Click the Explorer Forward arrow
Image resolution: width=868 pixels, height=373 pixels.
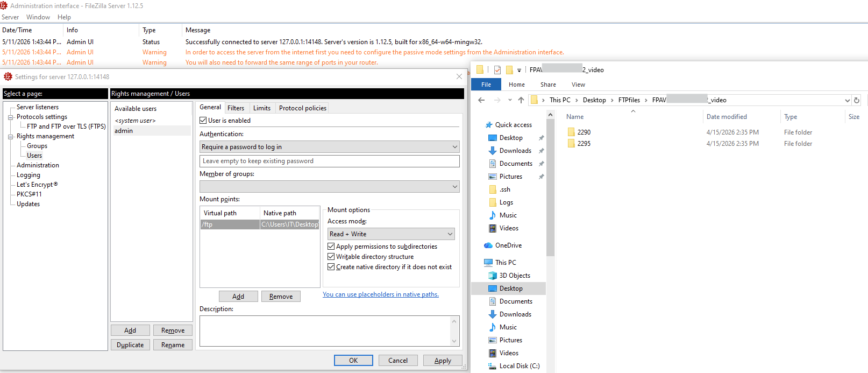coord(497,100)
